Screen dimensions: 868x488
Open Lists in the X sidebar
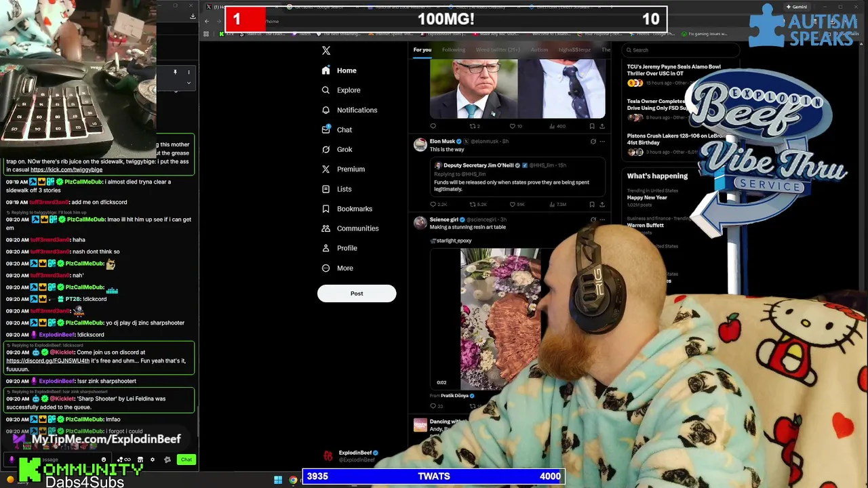point(336,189)
